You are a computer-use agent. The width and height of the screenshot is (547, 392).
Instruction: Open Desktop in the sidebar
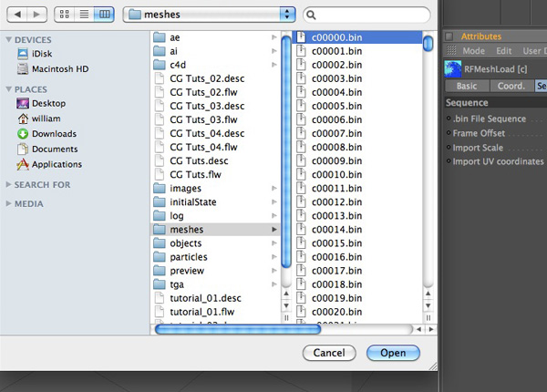[41, 103]
